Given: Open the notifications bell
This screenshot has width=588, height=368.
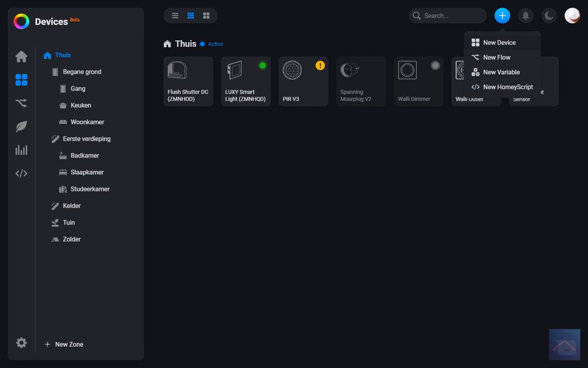Looking at the screenshot, I should (x=526, y=16).
